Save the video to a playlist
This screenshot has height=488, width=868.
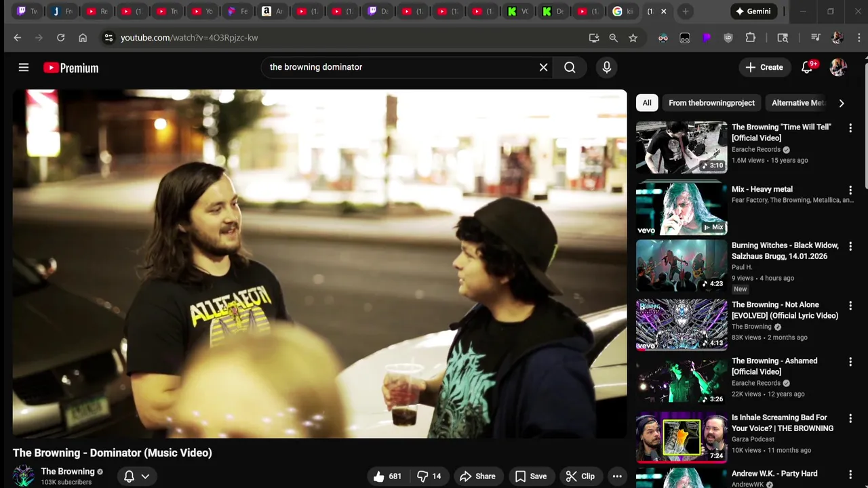coord(531,476)
